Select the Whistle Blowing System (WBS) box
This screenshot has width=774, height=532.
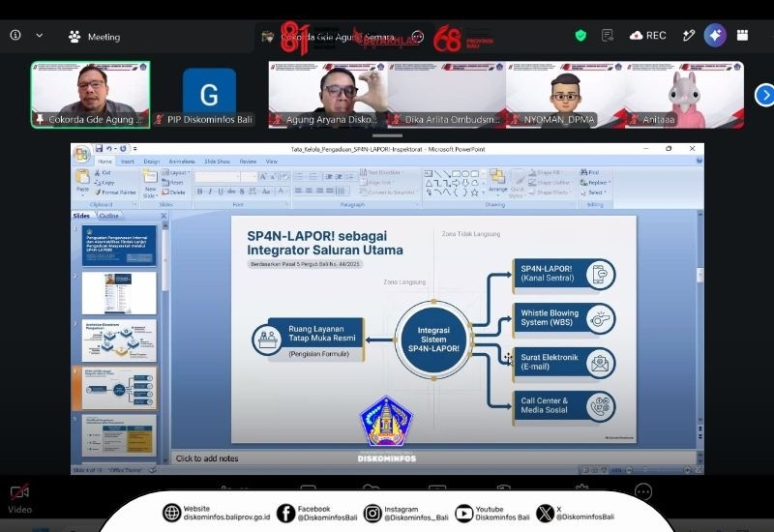tap(564, 318)
